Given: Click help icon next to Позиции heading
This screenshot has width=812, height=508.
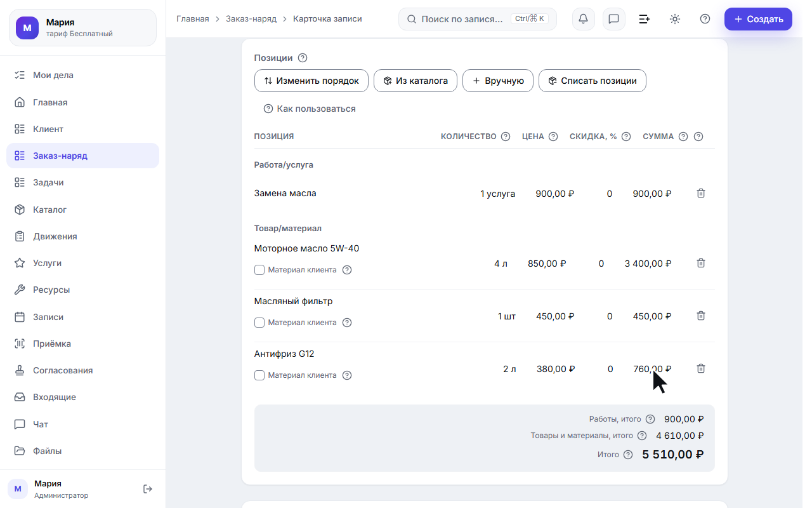Looking at the screenshot, I should click(x=303, y=58).
